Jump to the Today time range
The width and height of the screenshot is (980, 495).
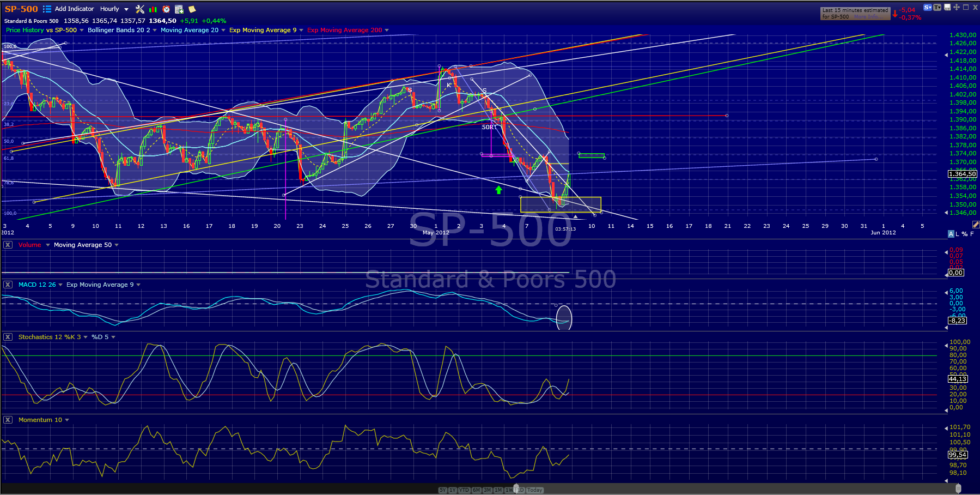pyautogui.click(x=535, y=490)
